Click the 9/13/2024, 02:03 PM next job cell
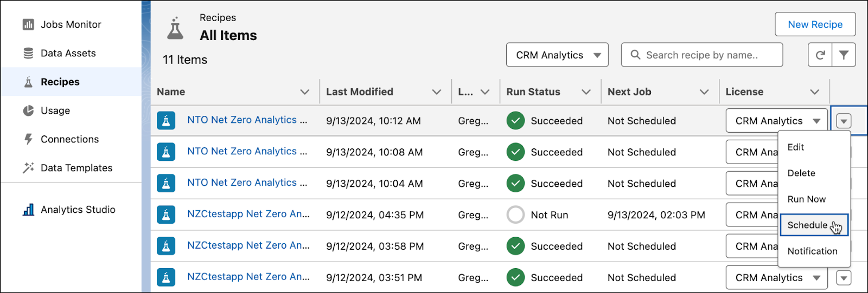 click(x=656, y=215)
